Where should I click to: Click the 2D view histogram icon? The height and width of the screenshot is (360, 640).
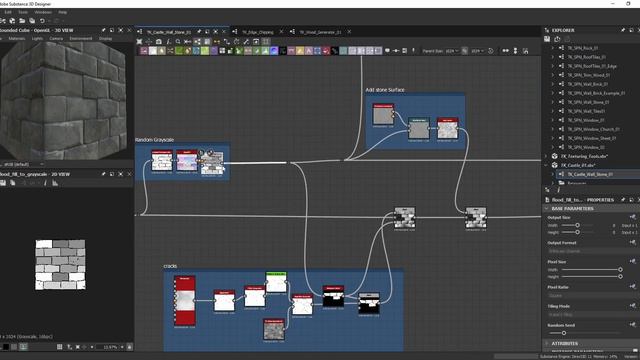(55, 183)
